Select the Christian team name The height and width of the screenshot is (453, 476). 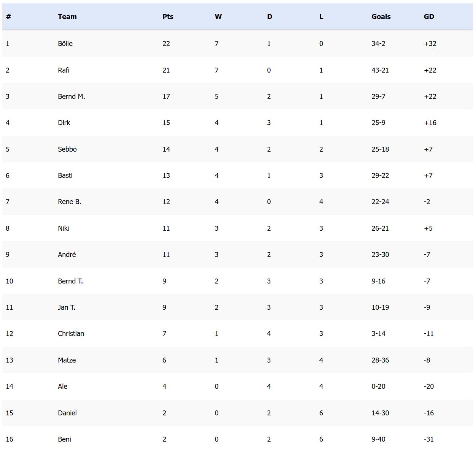71,334
